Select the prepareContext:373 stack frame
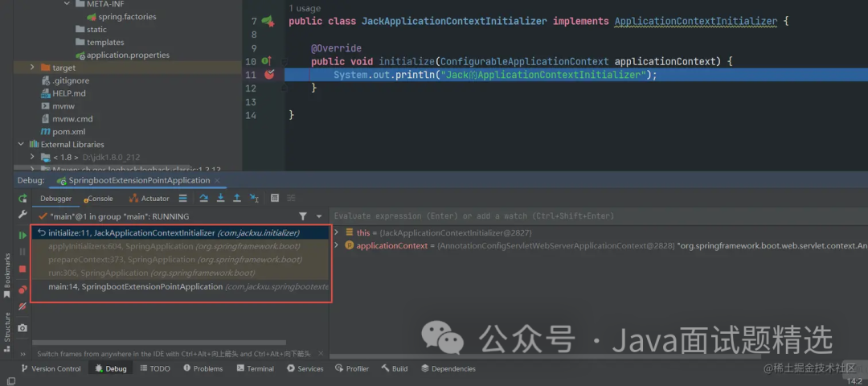868x386 pixels. click(x=180, y=259)
